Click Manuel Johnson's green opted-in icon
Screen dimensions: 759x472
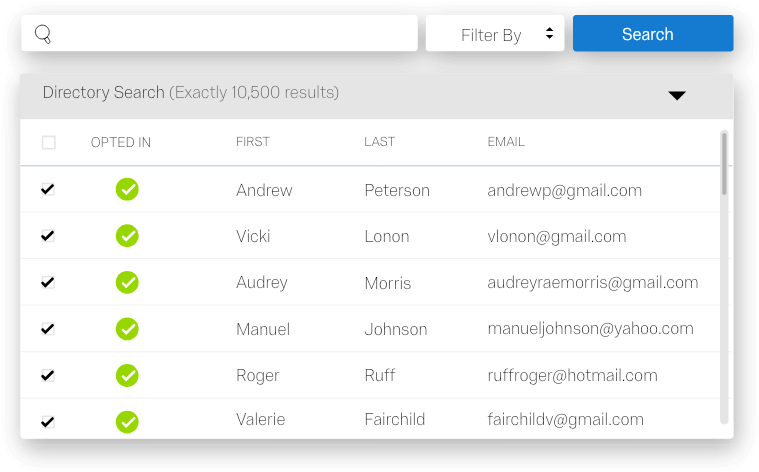127,329
